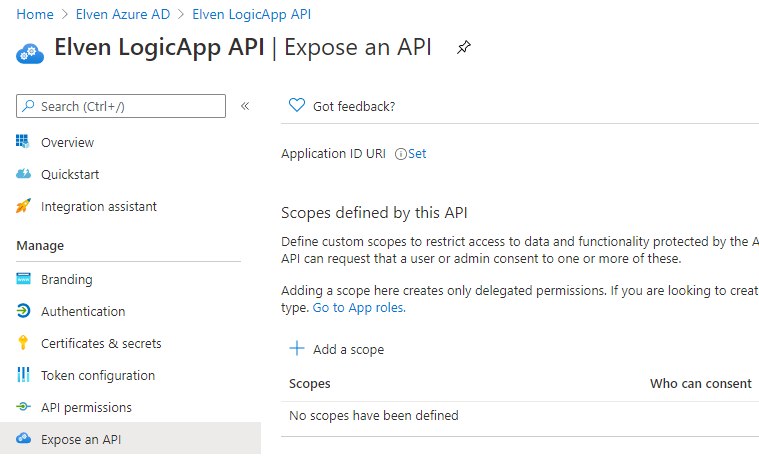Click the Add a scope button label

(x=349, y=350)
